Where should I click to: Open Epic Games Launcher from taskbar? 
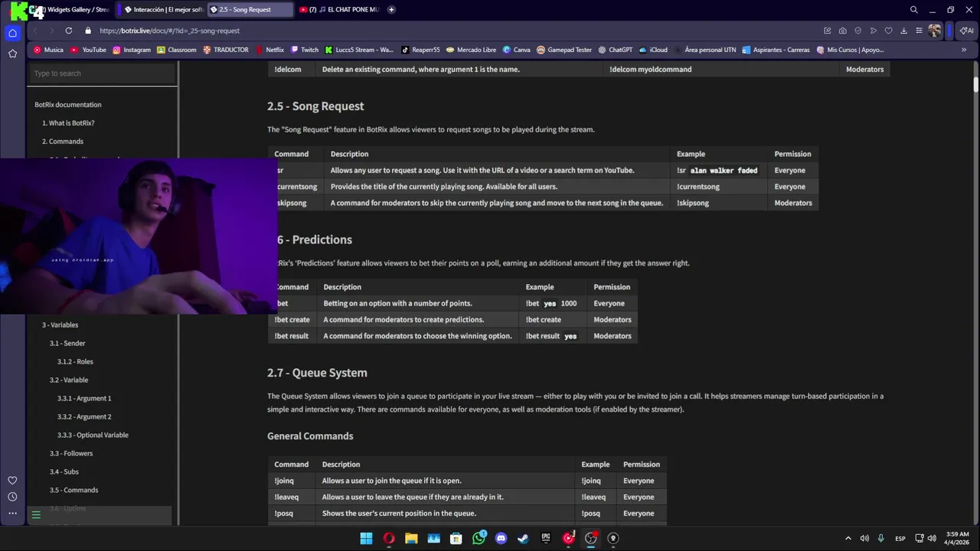coord(546,538)
